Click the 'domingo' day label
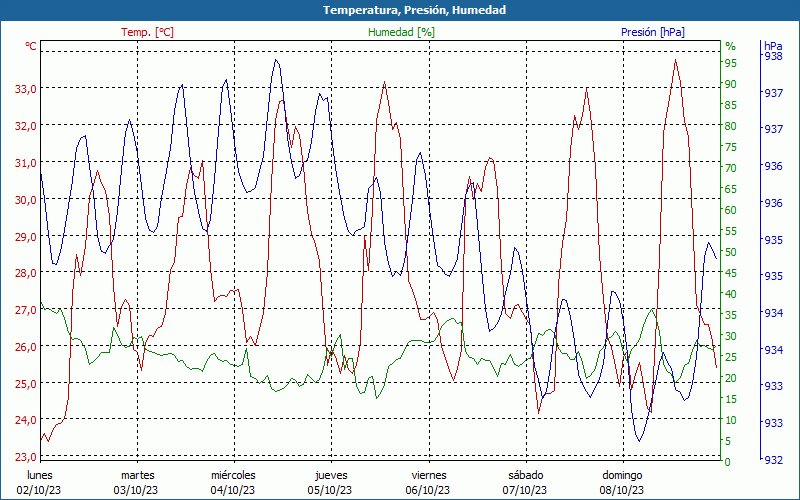Screen dimensions: 800x500 [622, 475]
